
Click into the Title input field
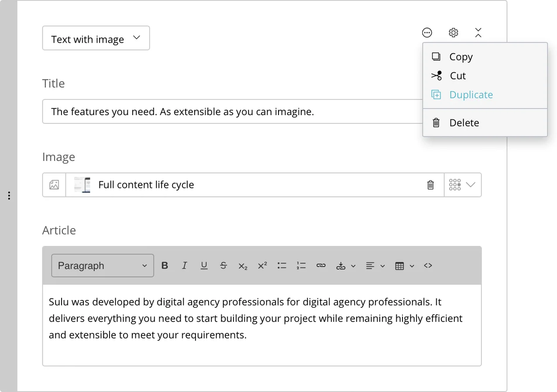pos(231,112)
